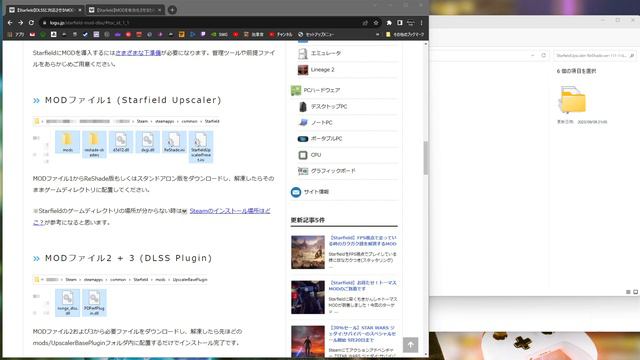Screen dimensions: 640x360
Task: Switch Explorer to large icons view
Action: 636,292
